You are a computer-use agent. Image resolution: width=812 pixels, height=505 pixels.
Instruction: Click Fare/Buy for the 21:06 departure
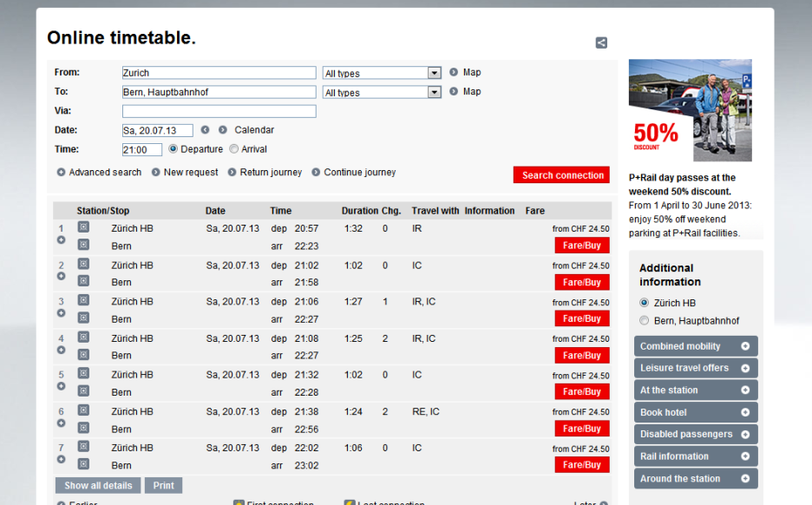point(582,318)
